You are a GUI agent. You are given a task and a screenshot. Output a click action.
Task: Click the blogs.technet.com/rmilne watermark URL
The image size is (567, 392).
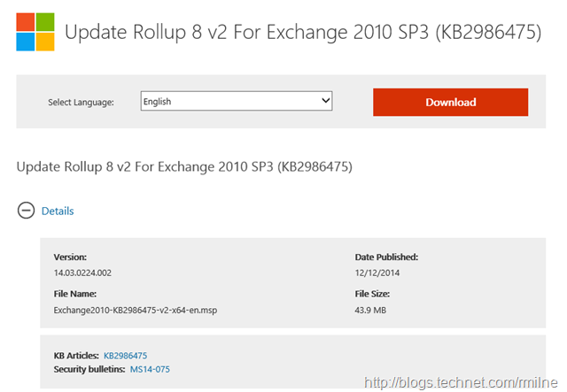(x=461, y=382)
